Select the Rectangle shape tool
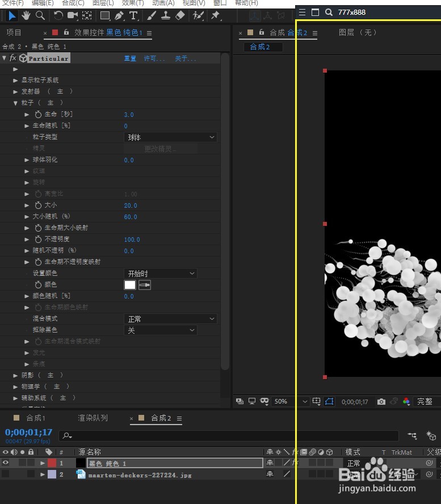The height and width of the screenshot is (504, 441). (105, 15)
